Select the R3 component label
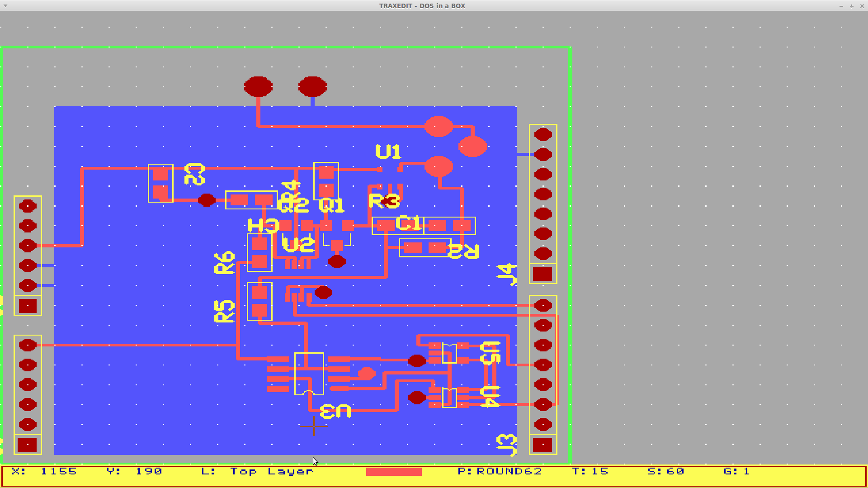 pyautogui.click(x=384, y=200)
